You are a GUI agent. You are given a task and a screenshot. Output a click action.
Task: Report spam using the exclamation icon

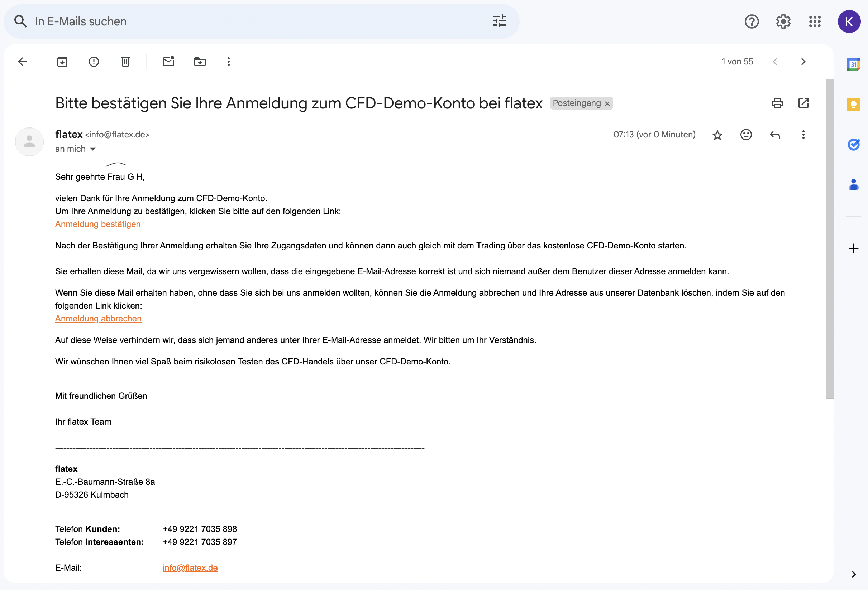94,62
